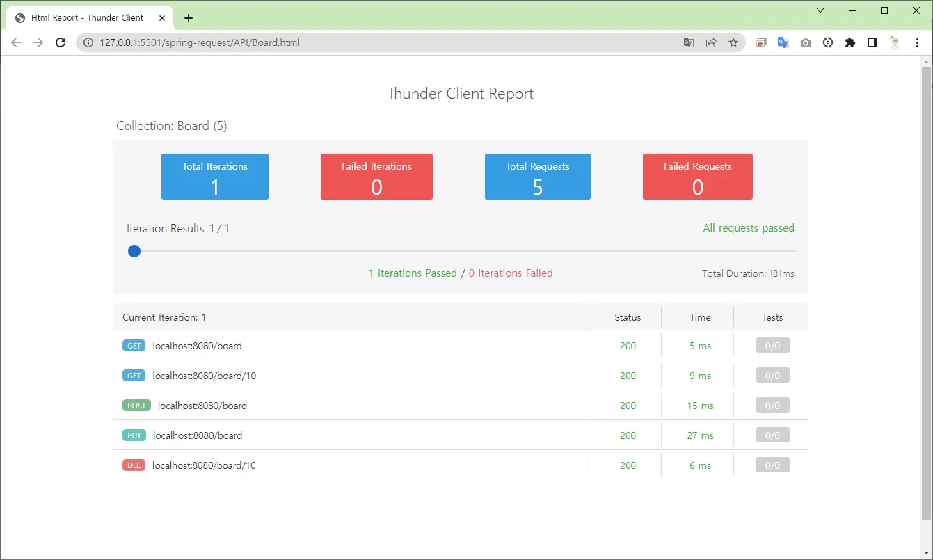Click the 0/0 tests badge in PUT row
This screenshot has width=933, height=560.
pyautogui.click(x=773, y=435)
